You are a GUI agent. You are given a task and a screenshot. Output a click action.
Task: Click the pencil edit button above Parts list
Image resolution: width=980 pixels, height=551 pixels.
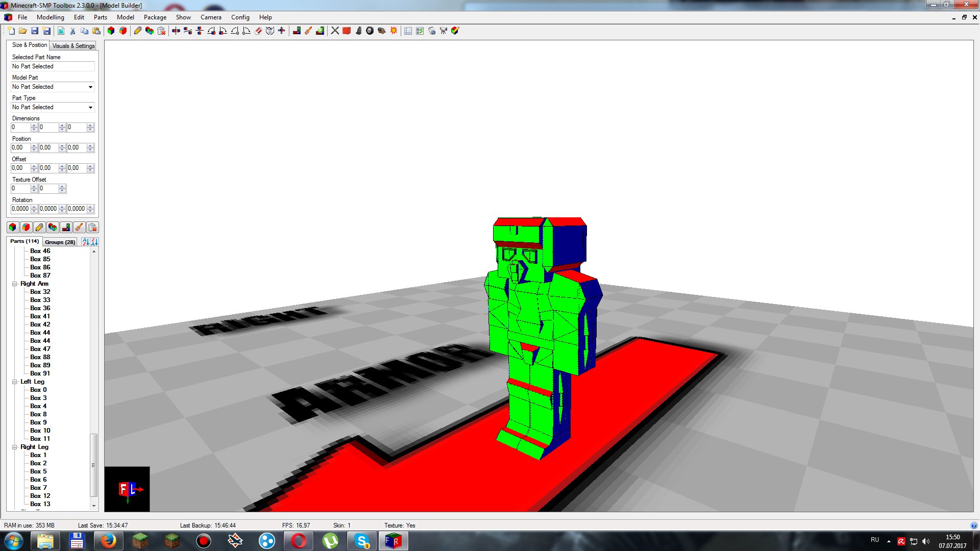pos(39,228)
